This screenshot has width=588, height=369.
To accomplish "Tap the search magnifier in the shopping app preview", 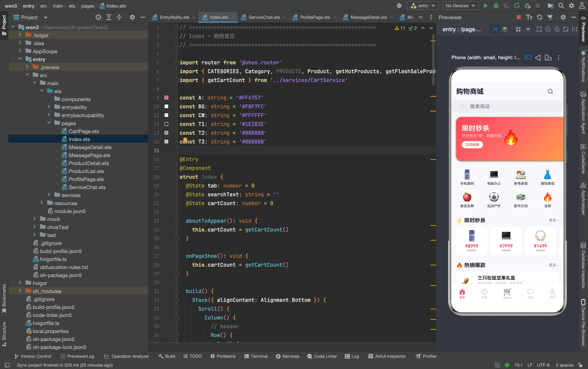I will [550, 92].
